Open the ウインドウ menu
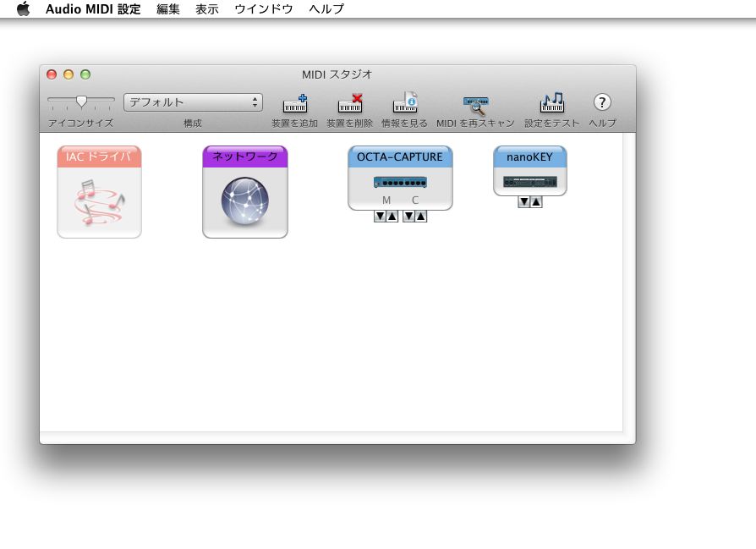Viewport: 756px width, 549px height. 264,8
